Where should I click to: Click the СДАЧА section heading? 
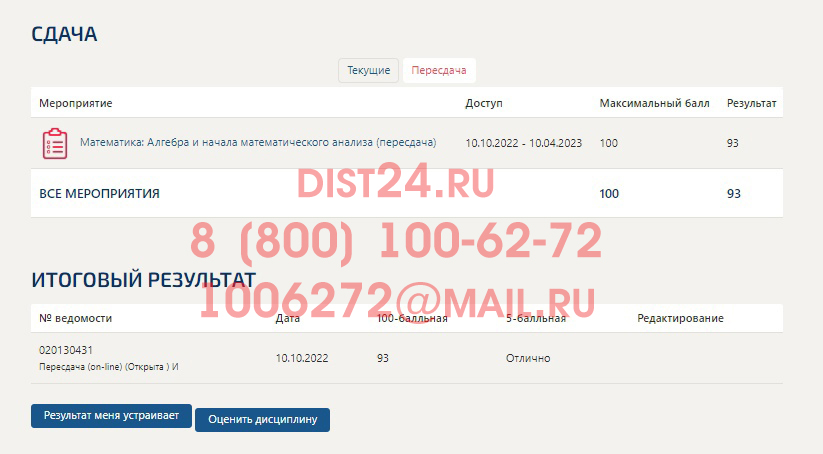64,34
